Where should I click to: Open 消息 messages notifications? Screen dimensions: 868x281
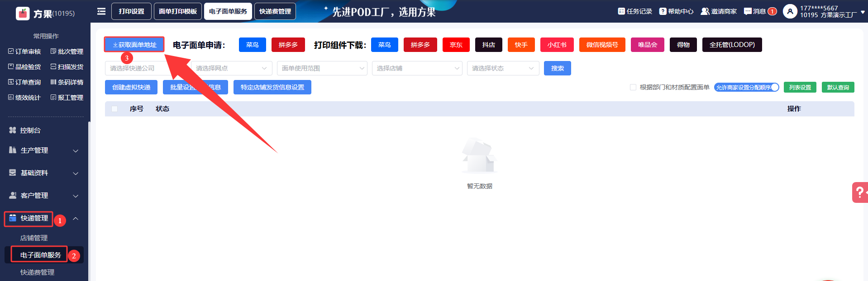760,11
